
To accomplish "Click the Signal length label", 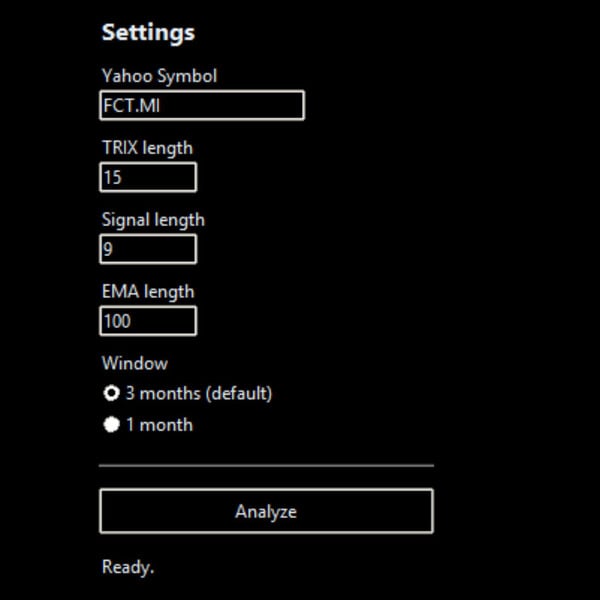I will tap(152, 220).
